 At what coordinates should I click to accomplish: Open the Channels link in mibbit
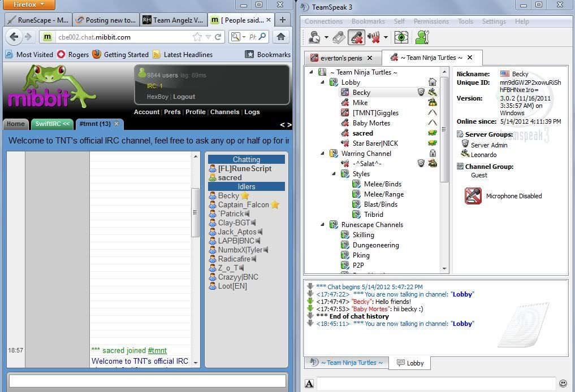224,112
